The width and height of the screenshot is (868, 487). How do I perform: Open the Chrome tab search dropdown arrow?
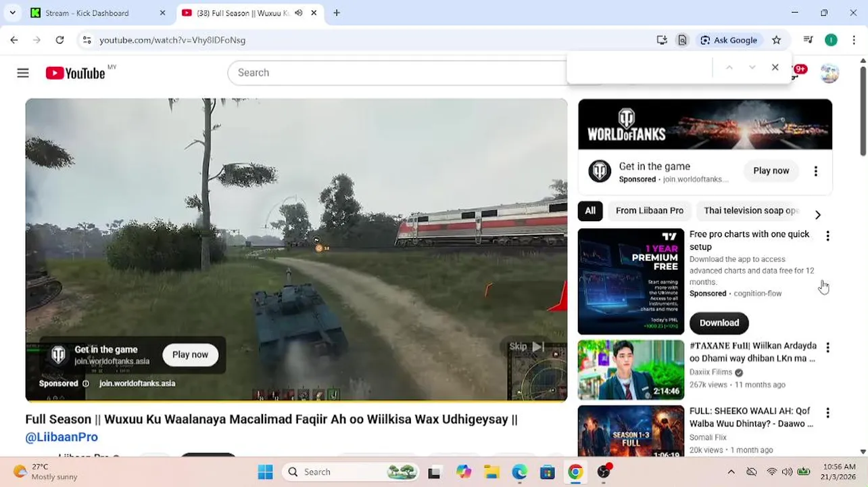(12, 13)
